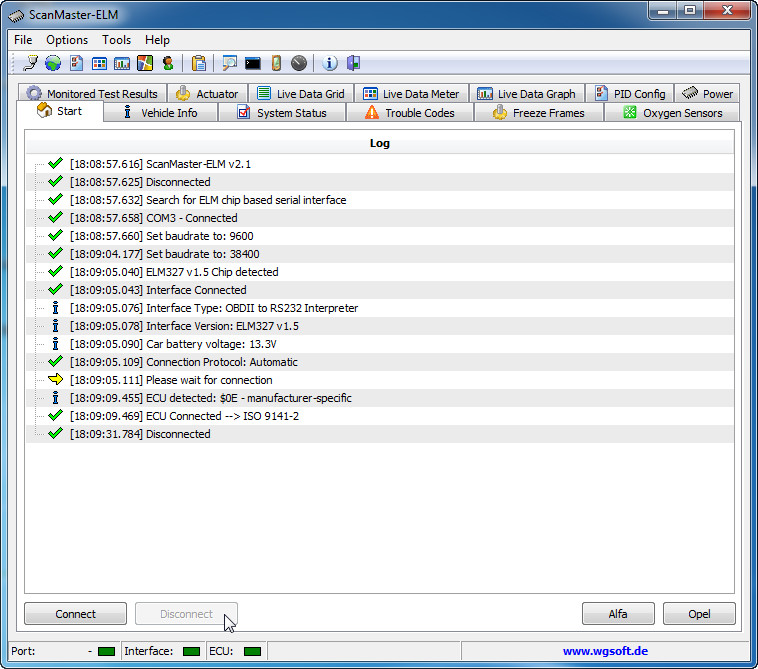
Task: Open the Freeze Frames tab
Action: (539, 113)
